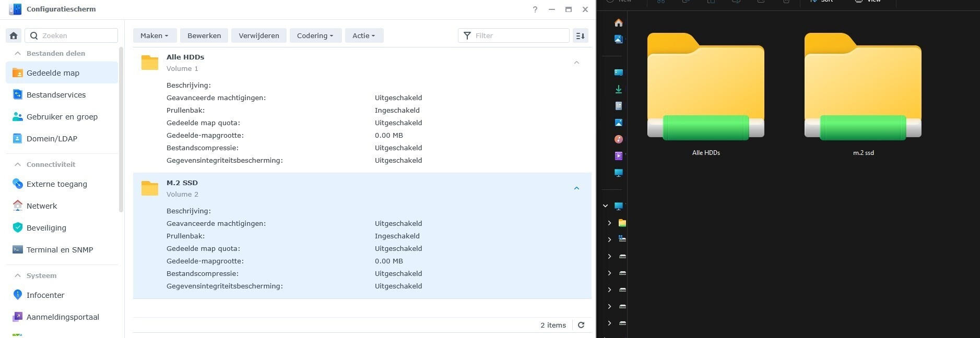980x338 pixels.
Task: Click Bestandscompressie label under M.2 SSD
Action: tap(203, 274)
